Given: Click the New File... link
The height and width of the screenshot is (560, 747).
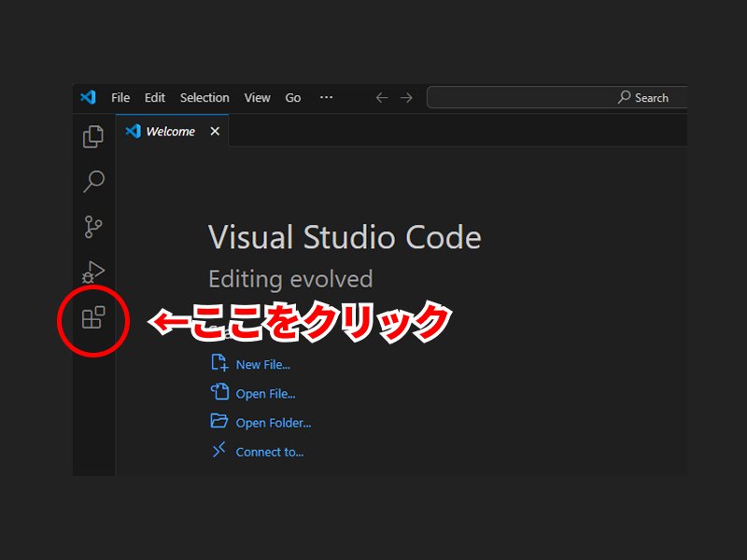Looking at the screenshot, I should click(263, 365).
